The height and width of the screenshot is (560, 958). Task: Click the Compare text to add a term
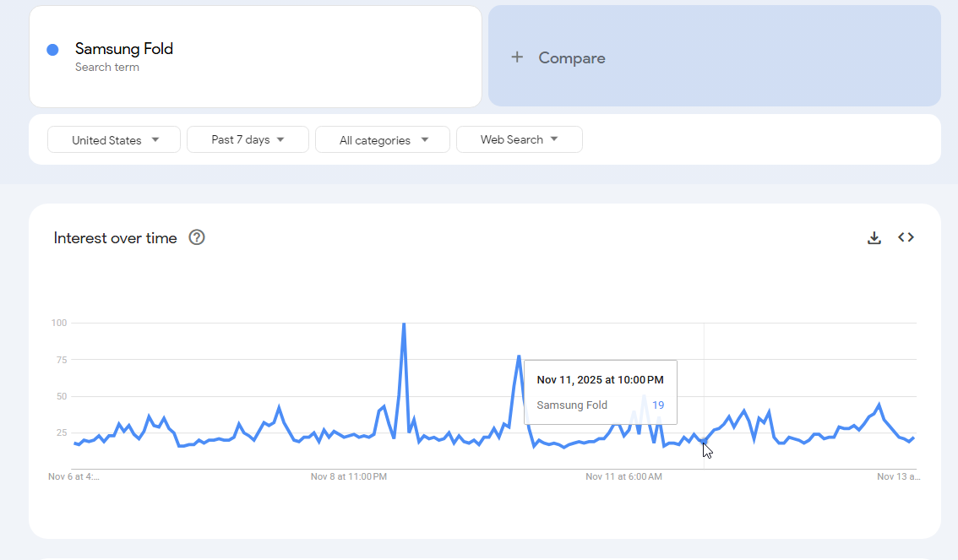[x=572, y=57]
